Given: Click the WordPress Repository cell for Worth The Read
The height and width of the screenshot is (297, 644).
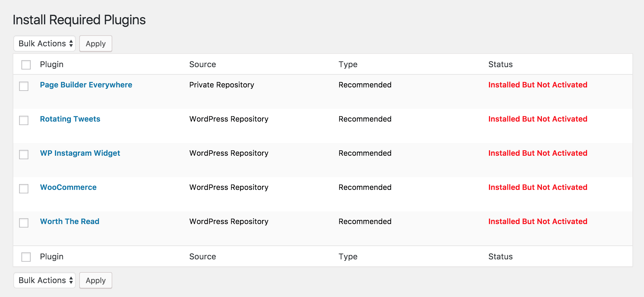Looking at the screenshot, I should (229, 221).
